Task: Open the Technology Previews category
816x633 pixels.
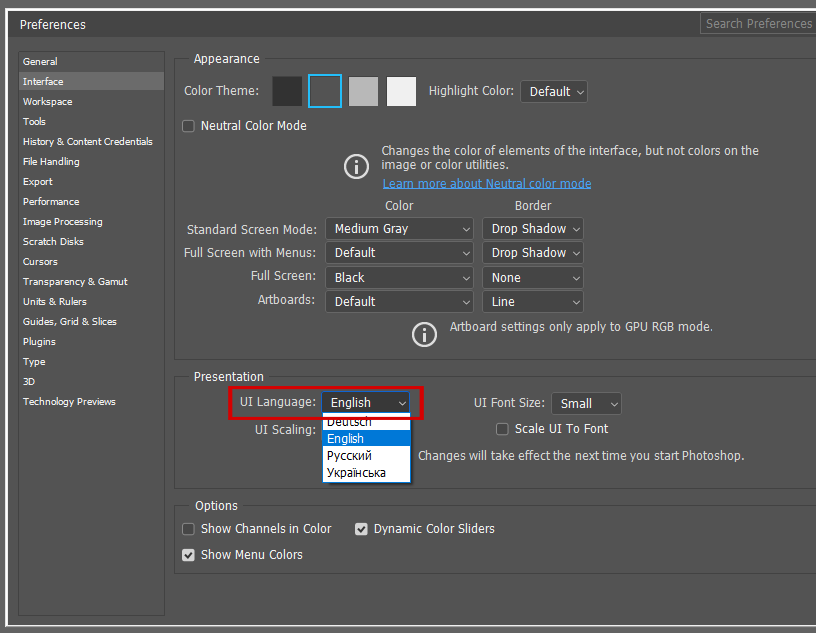Action: [92, 402]
